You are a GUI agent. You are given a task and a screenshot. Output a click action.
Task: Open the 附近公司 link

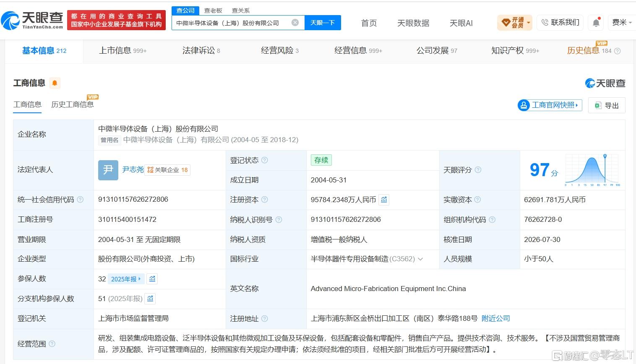pyautogui.click(x=495, y=318)
